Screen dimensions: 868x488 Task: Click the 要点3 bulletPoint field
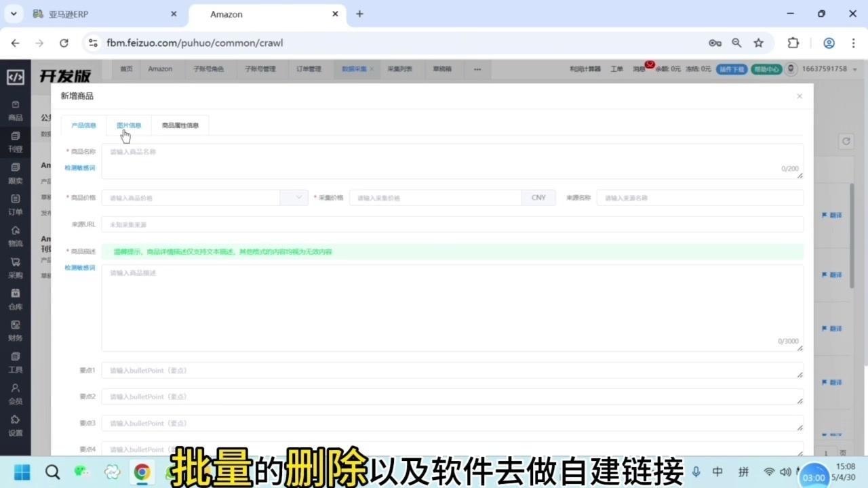pos(452,423)
